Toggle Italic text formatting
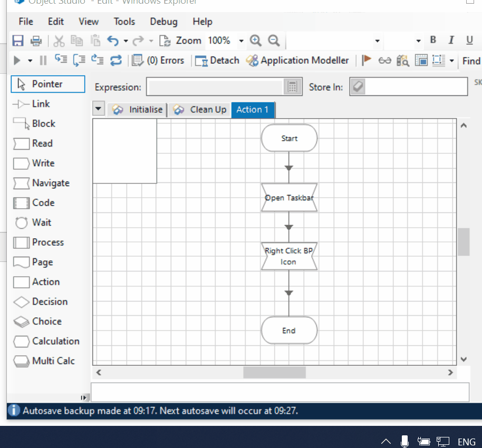 pos(451,41)
